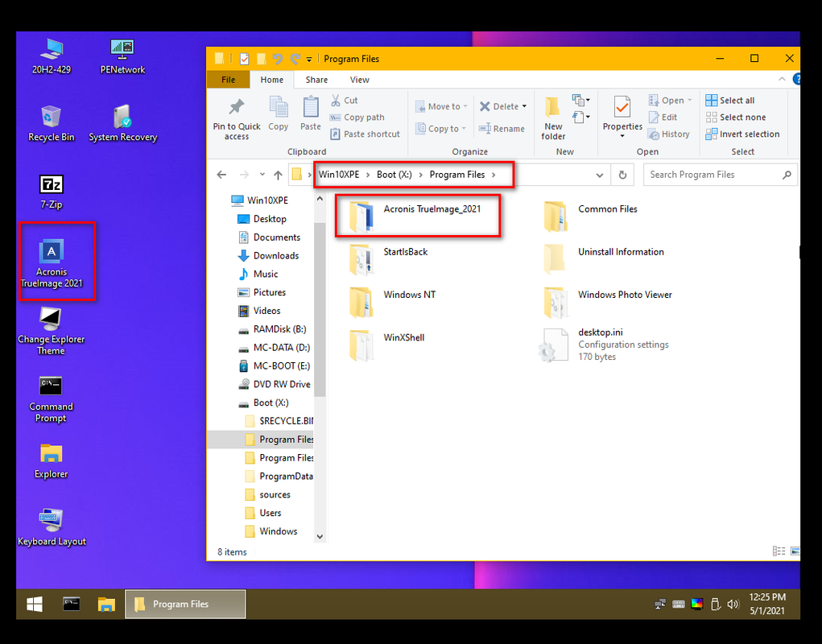This screenshot has width=822, height=644.
Task: Select MC-DATA (D:) in the navigation pane
Action: pyautogui.click(x=275, y=348)
